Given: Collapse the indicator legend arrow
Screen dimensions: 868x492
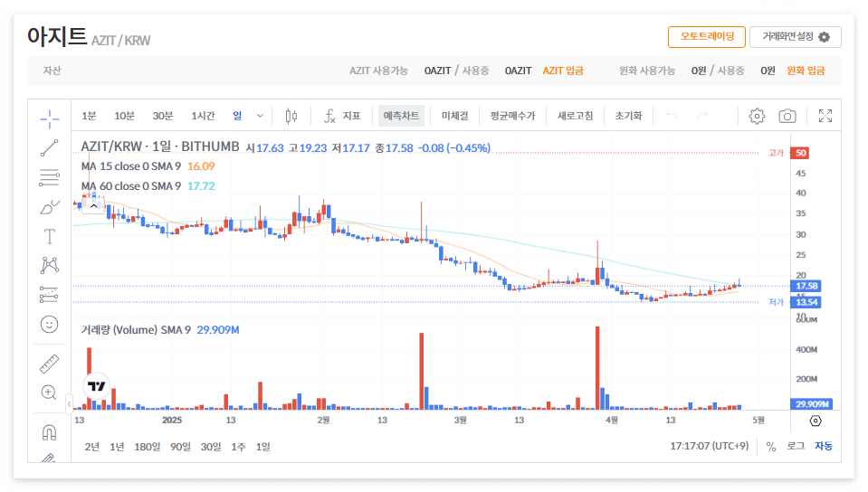Looking at the screenshot, I should click(x=93, y=206).
